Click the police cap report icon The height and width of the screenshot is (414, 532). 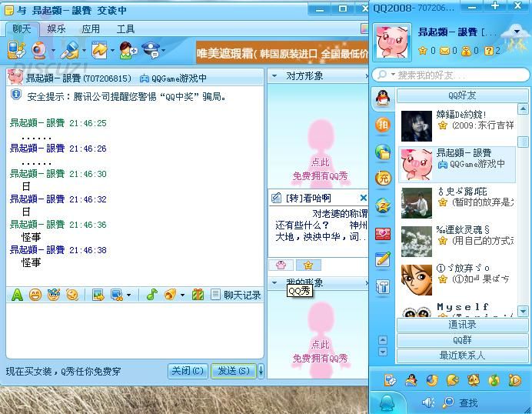click(x=151, y=51)
